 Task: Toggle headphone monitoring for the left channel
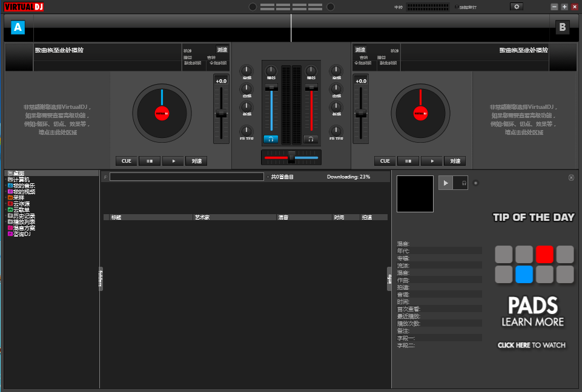coord(271,139)
